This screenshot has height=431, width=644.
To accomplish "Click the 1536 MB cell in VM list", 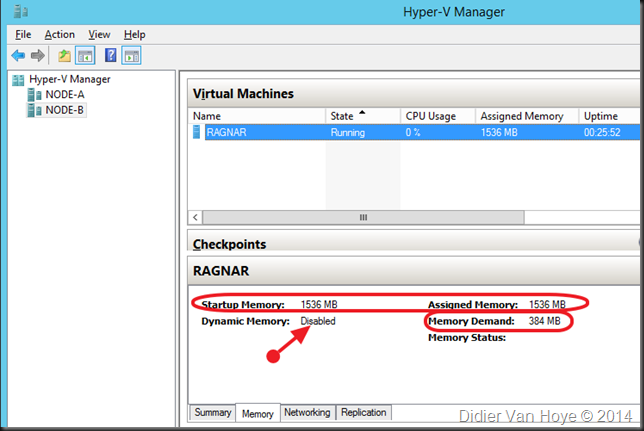I will click(x=499, y=132).
